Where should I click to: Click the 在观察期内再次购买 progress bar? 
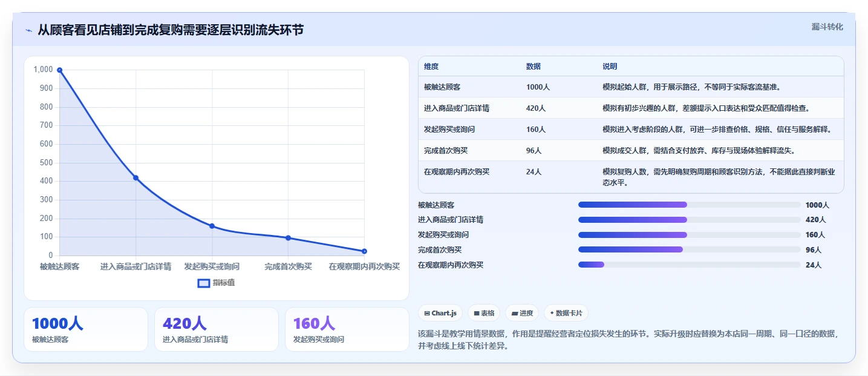coord(690,265)
